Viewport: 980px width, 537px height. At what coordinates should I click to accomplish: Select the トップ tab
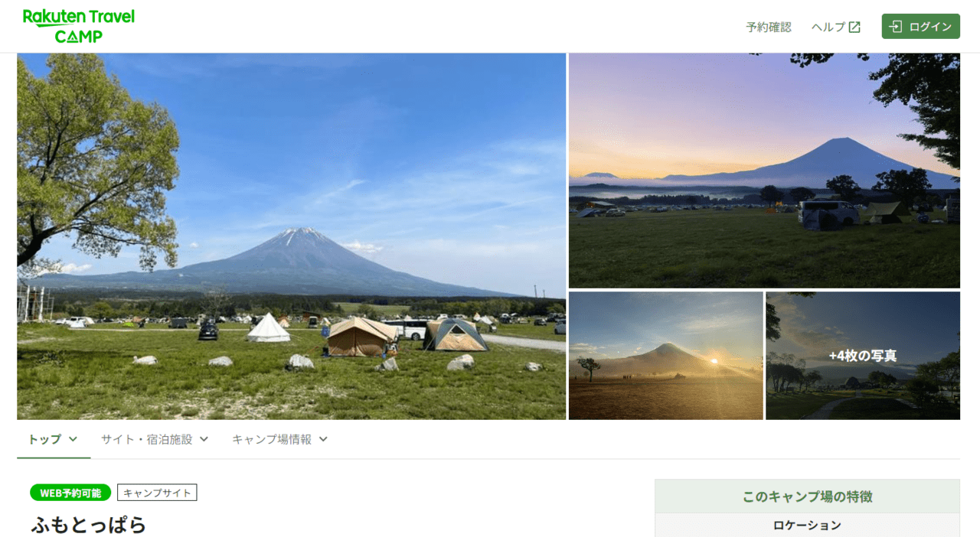[x=54, y=439]
